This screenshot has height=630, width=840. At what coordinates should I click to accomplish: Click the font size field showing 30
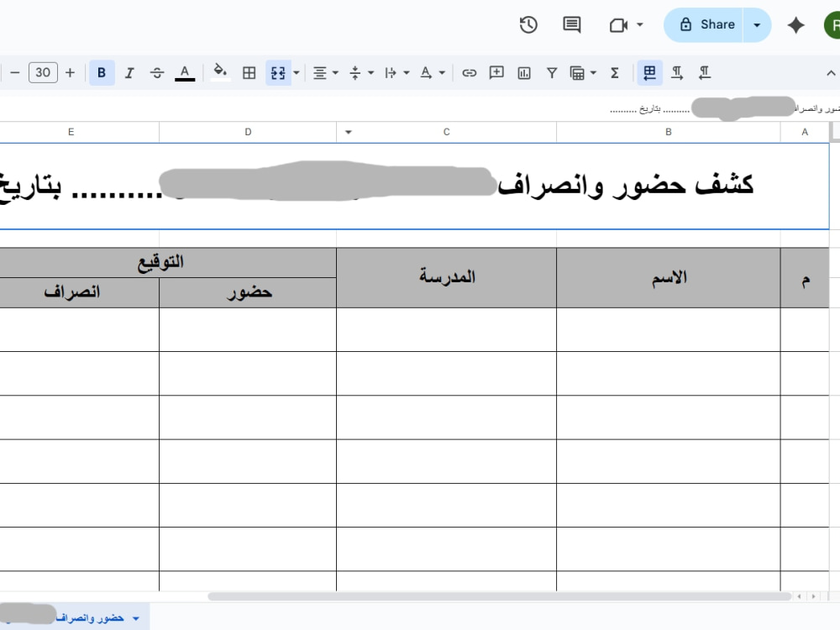tap(43, 72)
